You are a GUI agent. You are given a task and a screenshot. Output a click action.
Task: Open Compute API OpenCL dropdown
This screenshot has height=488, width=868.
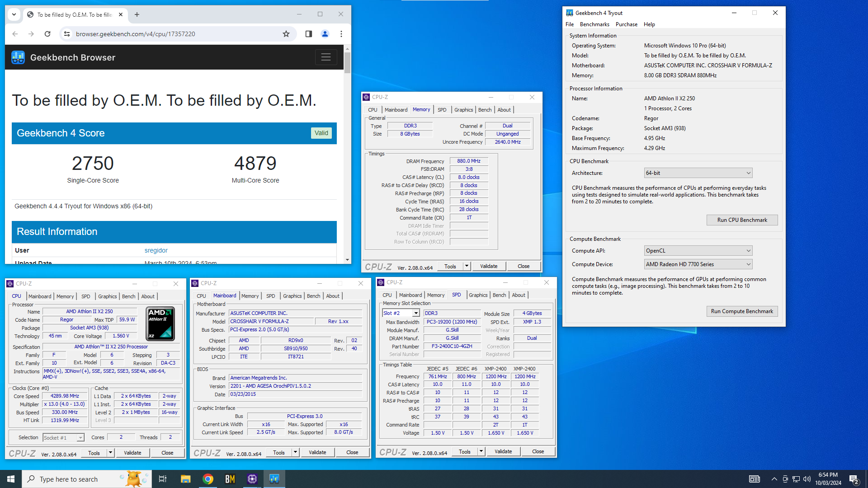click(698, 251)
